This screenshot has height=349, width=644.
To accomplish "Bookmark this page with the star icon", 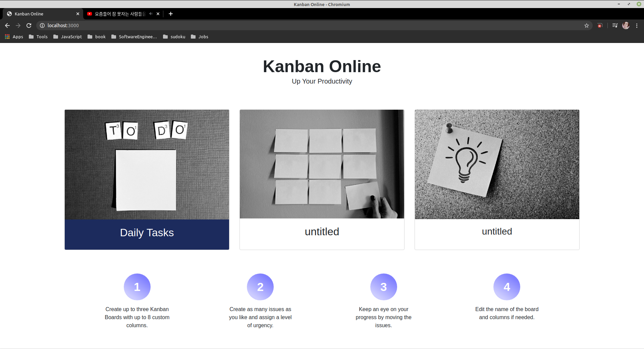I will pyautogui.click(x=587, y=26).
